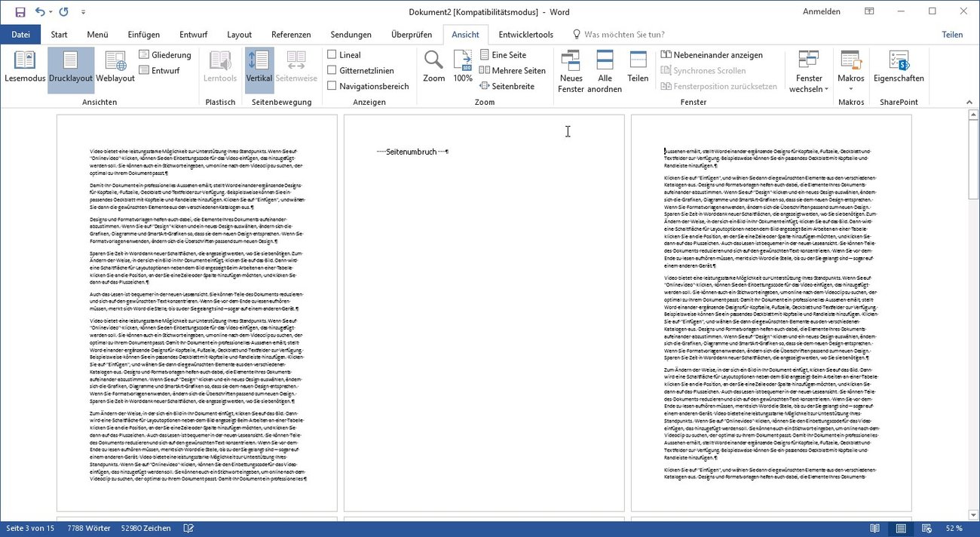Click the Seitenumbruch page break marker
This screenshot has width=980, height=537.
(x=412, y=152)
